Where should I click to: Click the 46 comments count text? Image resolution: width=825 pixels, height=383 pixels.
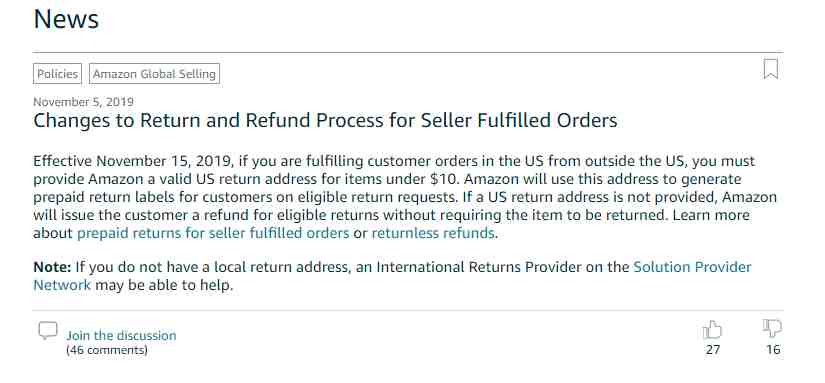[107, 350]
